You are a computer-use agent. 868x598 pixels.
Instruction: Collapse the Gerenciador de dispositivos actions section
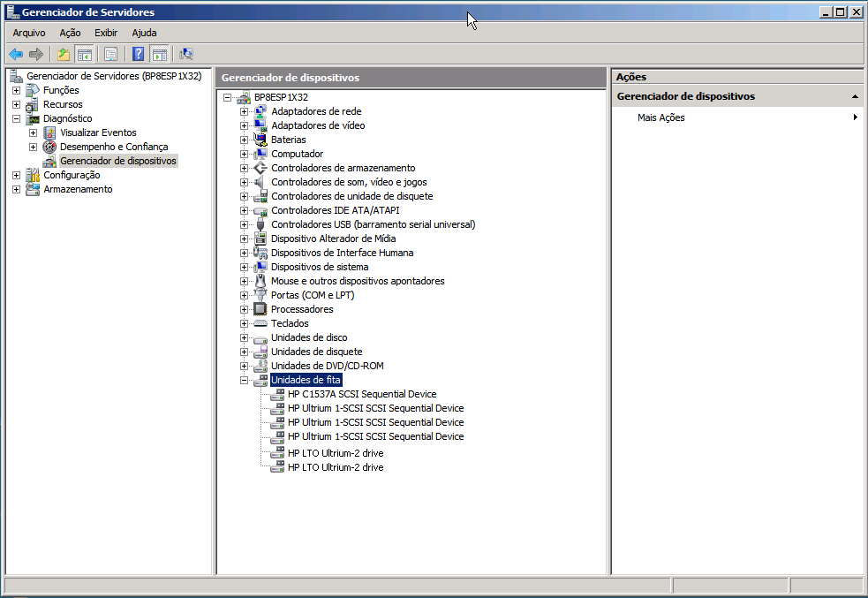(854, 96)
